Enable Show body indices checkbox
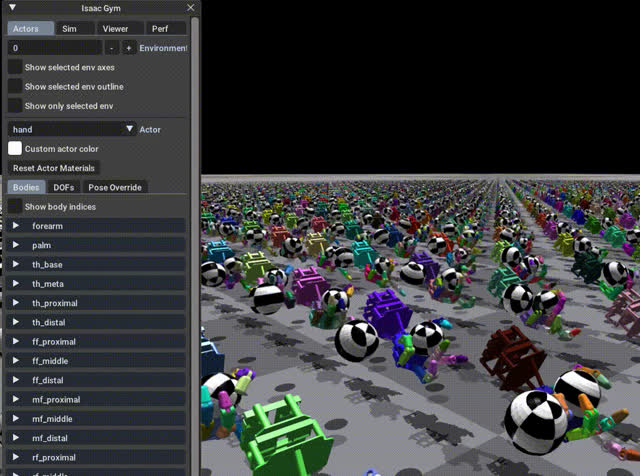Screen dimensions: 640x476 [15, 206]
